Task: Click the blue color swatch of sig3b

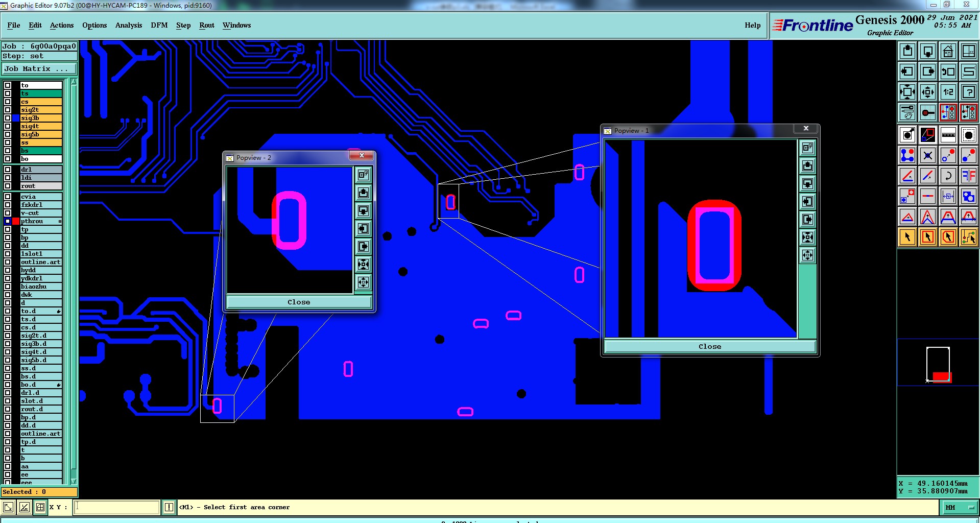Action: (16, 118)
